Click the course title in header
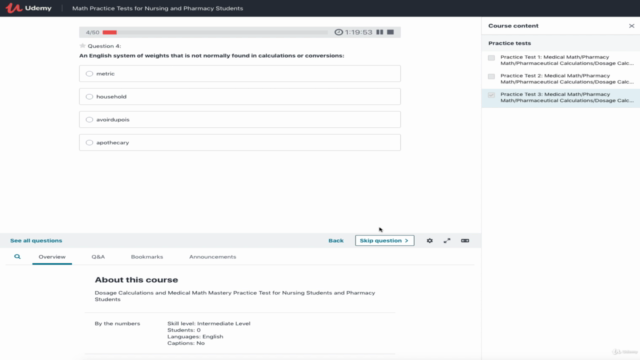640x360 pixels. 158,8
